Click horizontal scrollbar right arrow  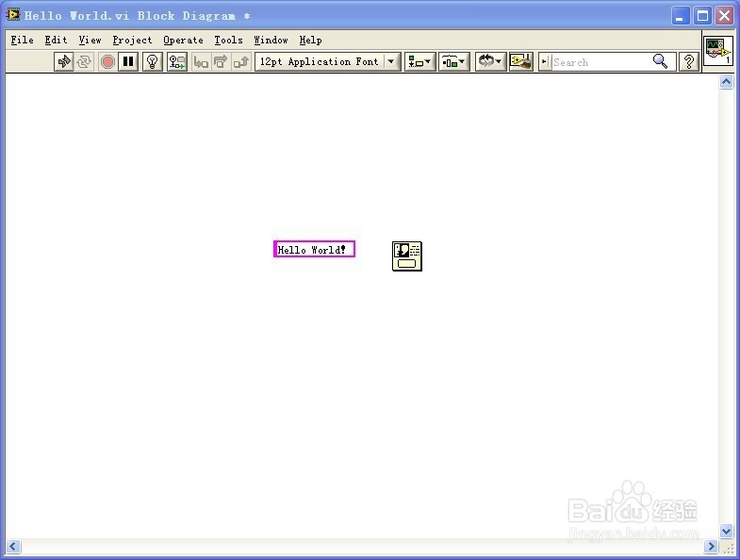710,546
